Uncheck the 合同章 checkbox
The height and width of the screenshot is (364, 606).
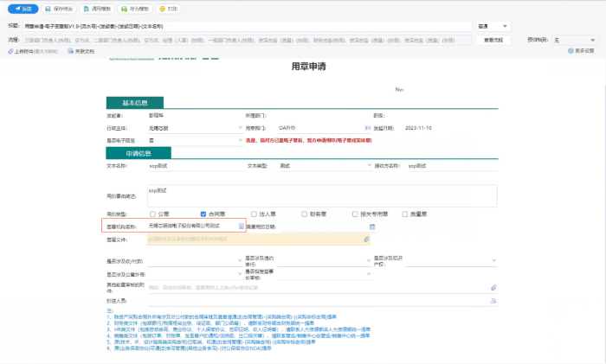(x=202, y=214)
